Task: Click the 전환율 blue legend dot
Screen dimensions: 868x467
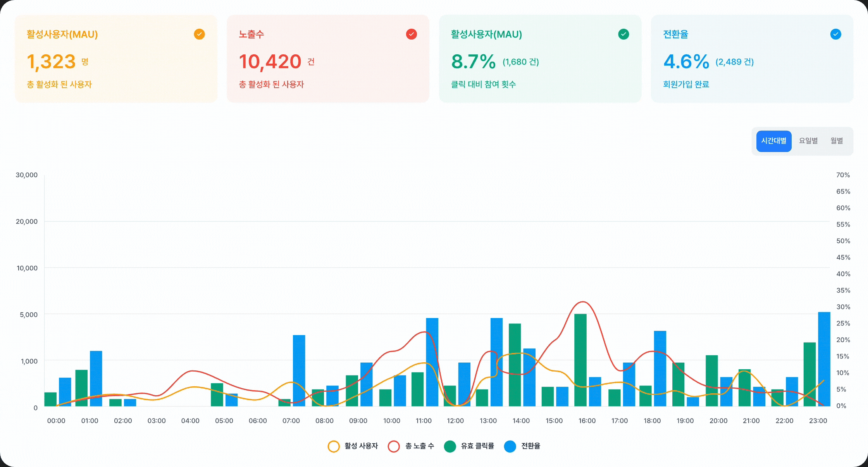Action: click(510, 446)
